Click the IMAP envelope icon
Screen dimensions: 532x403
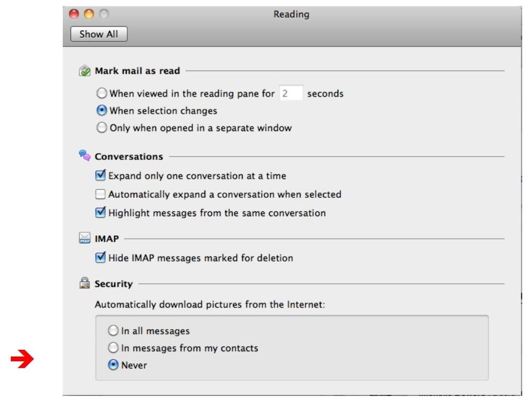click(x=84, y=238)
